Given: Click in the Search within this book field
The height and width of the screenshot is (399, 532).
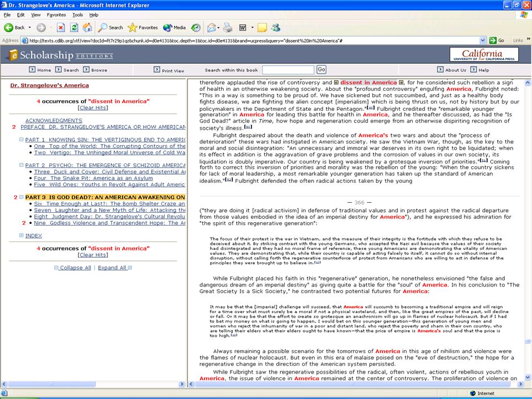Looking at the screenshot, I should [288, 70].
